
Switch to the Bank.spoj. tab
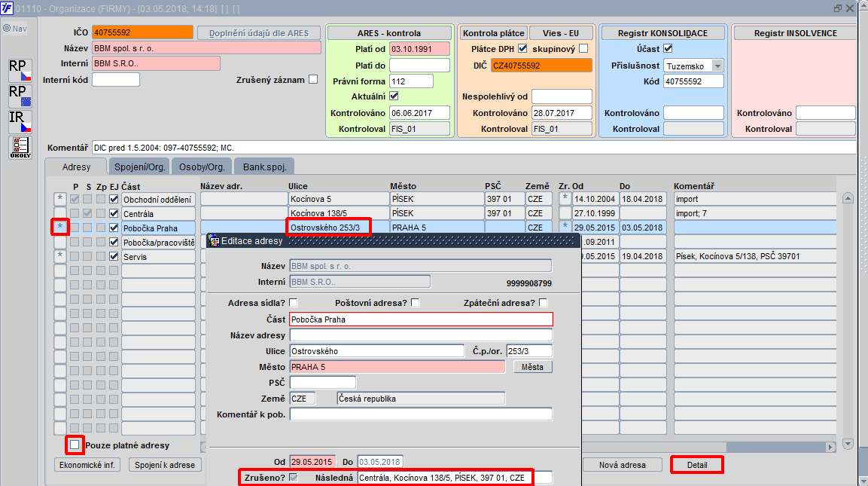tap(264, 167)
